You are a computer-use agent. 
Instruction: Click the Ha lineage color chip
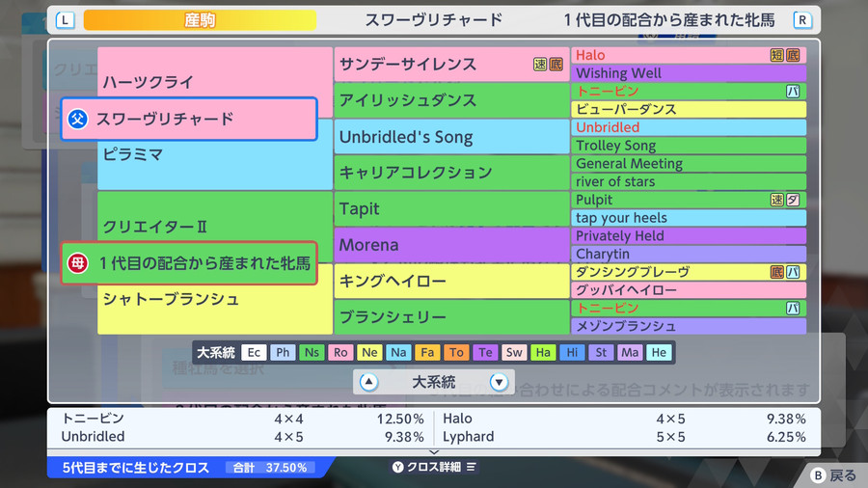(x=543, y=352)
